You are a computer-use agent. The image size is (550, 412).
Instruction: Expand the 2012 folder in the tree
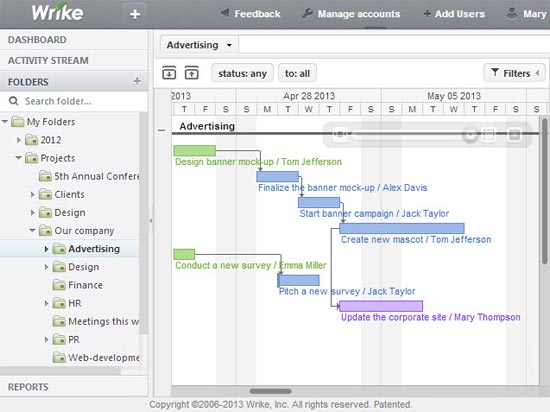19,140
